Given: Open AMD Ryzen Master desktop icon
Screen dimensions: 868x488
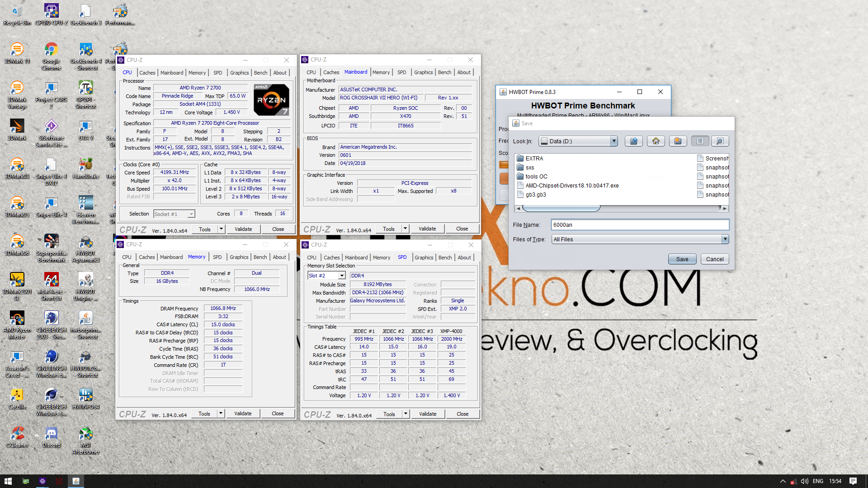Looking at the screenshot, I should tap(17, 325).
